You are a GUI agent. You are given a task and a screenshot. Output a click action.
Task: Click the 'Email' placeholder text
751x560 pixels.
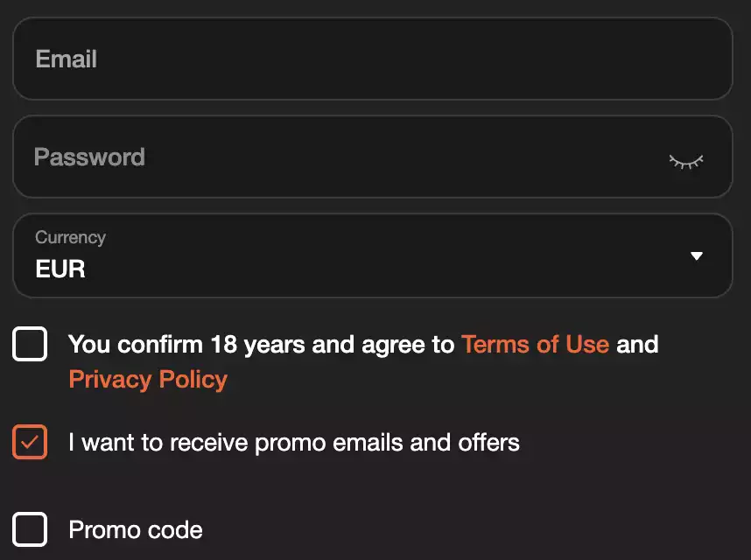pyautogui.click(x=67, y=59)
